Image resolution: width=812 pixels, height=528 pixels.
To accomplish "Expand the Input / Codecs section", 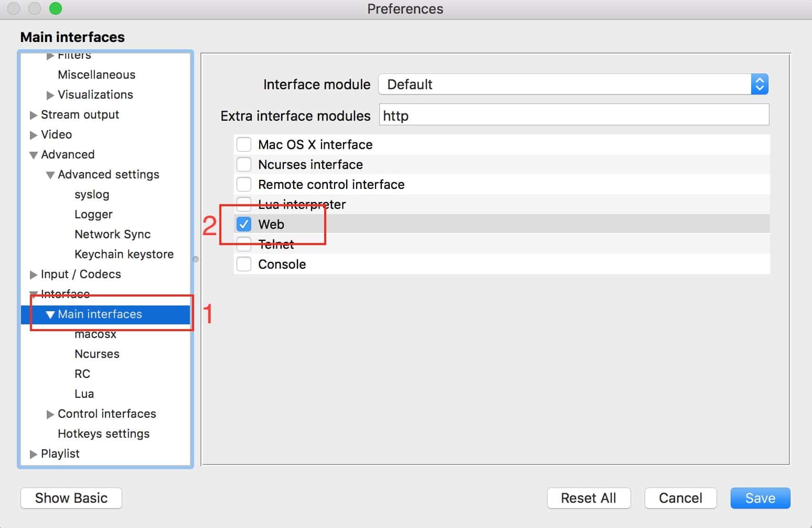I will [x=34, y=274].
